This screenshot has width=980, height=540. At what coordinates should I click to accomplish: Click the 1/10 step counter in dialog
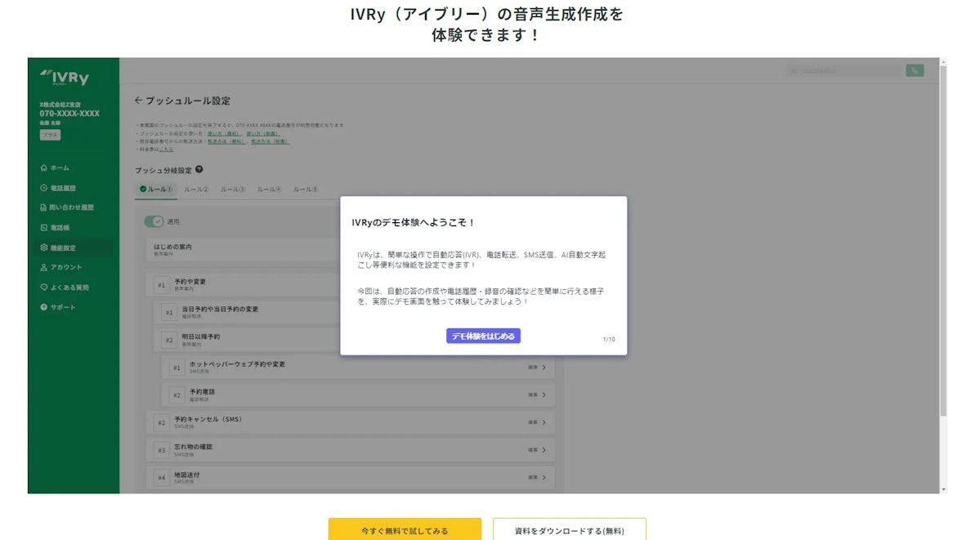pyautogui.click(x=609, y=339)
